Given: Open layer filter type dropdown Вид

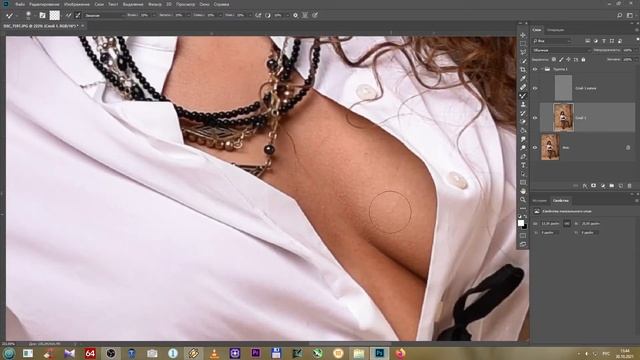Looking at the screenshot, I should coord(551,41).
